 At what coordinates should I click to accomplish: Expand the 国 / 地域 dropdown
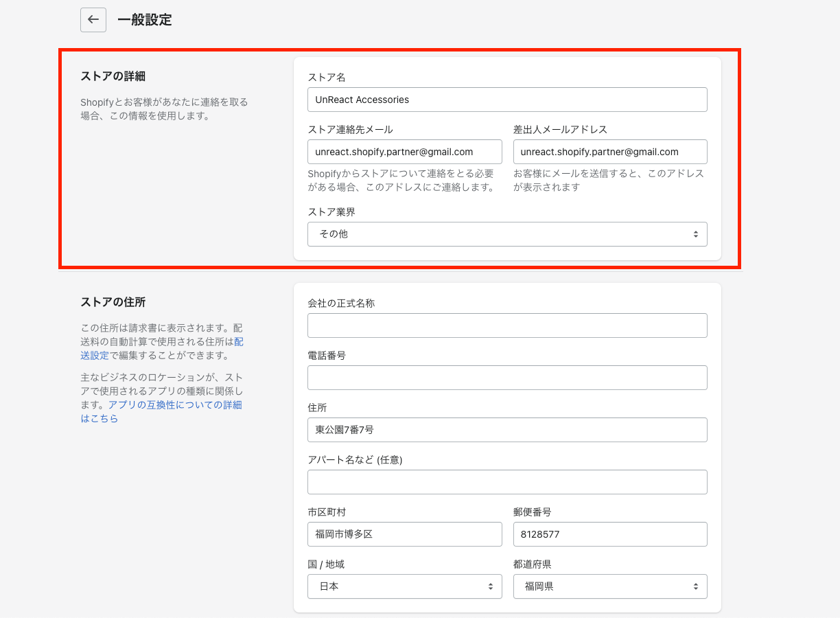[x=404, y=586]
